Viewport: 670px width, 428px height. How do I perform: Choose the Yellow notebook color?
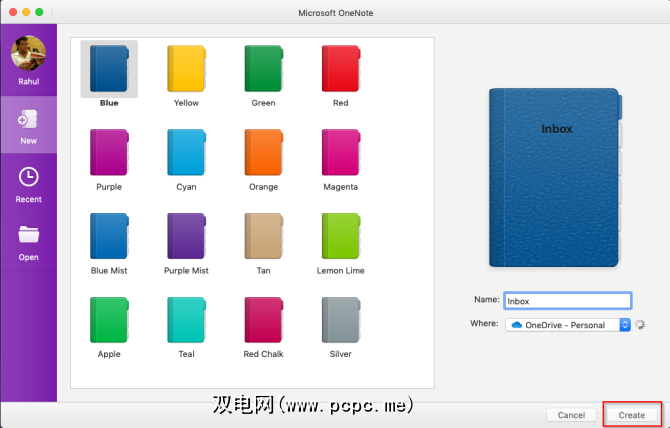click(x=186, y=69)
